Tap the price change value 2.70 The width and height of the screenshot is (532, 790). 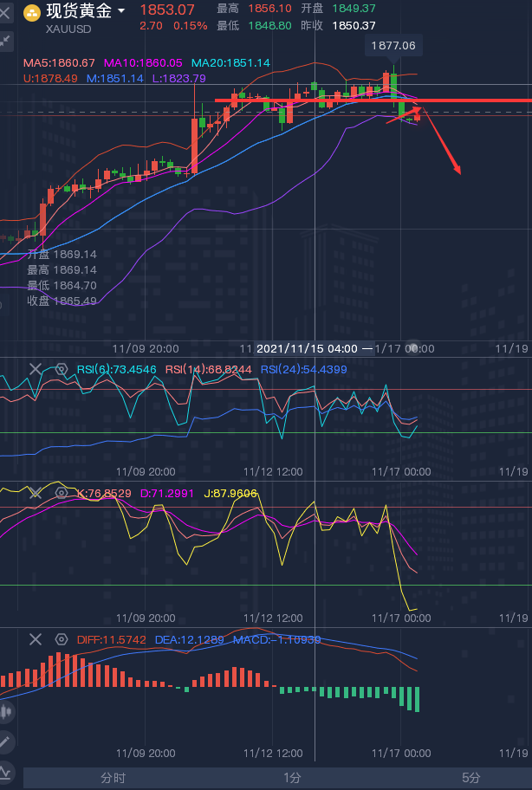click(x=151, y=26)
